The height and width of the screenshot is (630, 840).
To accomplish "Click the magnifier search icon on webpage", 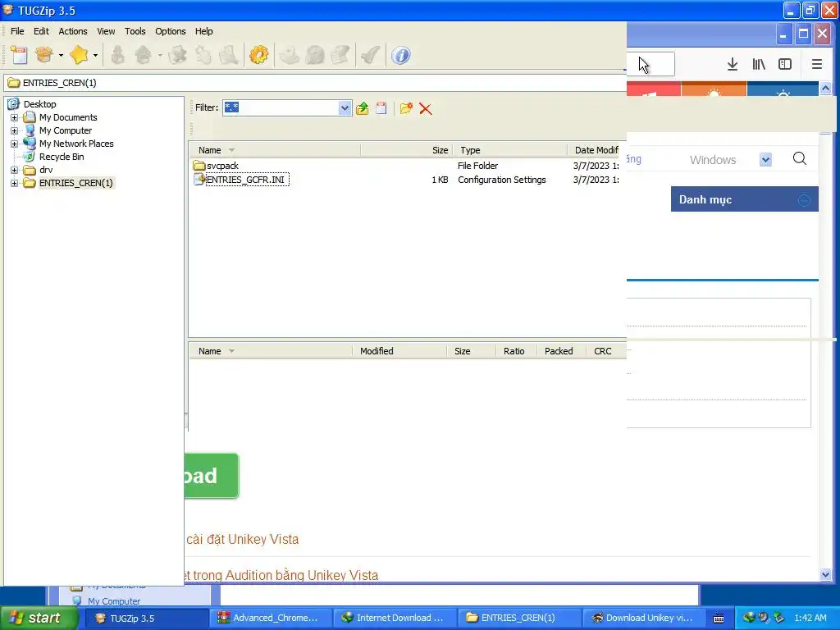I will [799, 158].
